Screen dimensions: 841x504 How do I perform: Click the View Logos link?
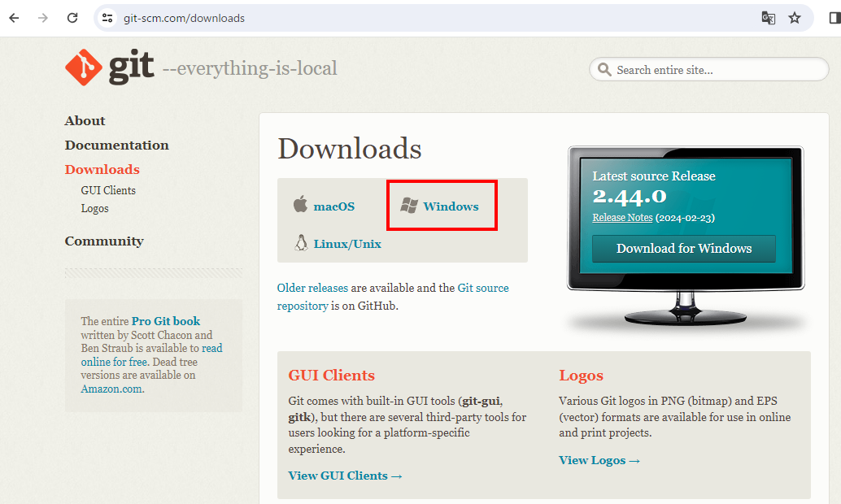pos(599,460)
